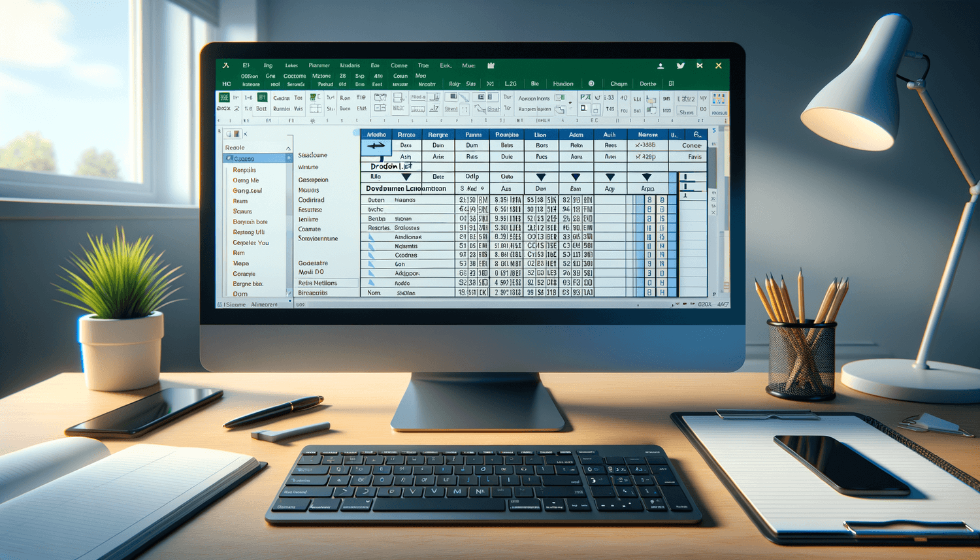Click the PA icon in the ribbon

tap(585, 97)
